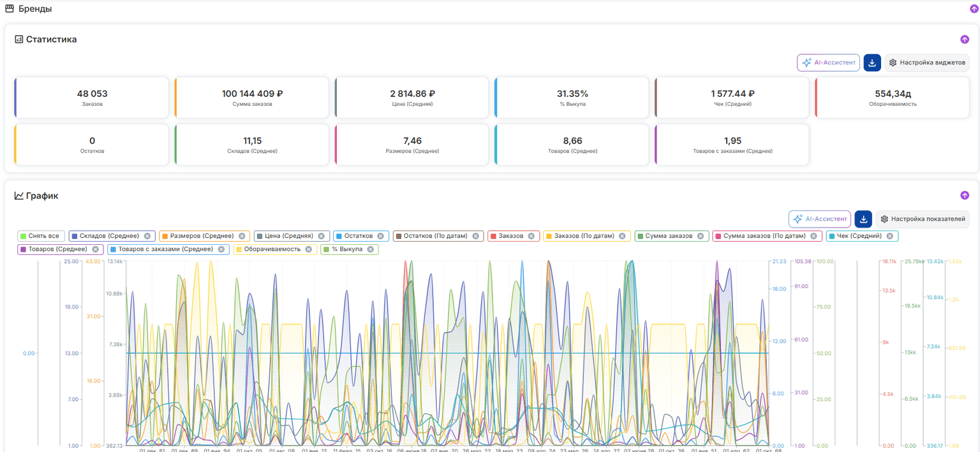Open Настройка показателей settings
980x452 pixels.
pos(923,219)
